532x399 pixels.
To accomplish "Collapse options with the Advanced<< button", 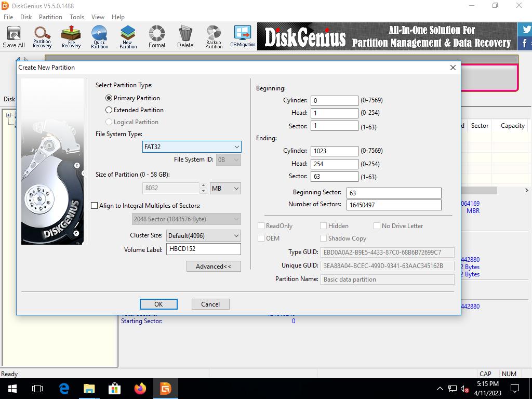I will click(x=214, y=267).
